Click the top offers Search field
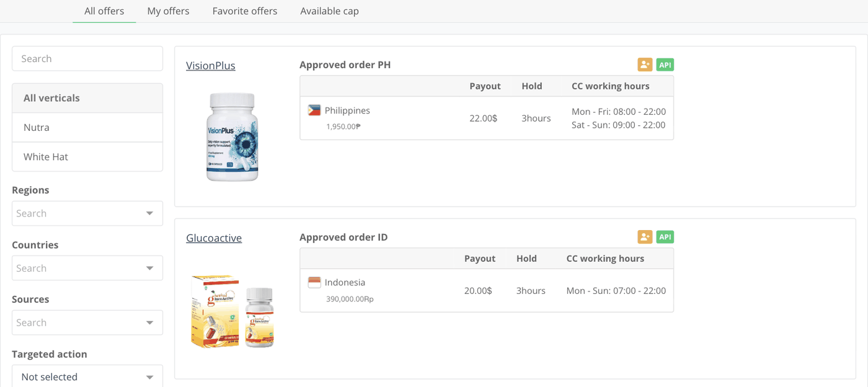The height and width of the screenshot is (387, 868). [x=87, y=58]
